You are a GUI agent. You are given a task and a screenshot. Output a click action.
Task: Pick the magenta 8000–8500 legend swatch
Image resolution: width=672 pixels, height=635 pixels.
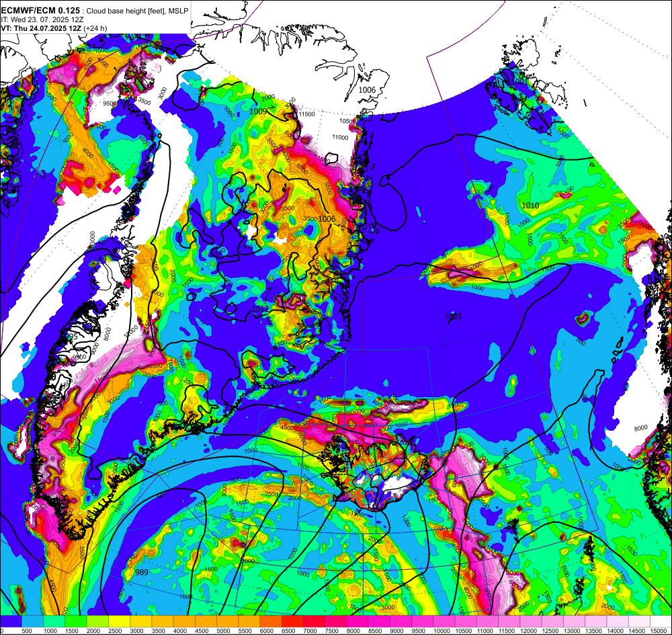(x=358, y=622)
